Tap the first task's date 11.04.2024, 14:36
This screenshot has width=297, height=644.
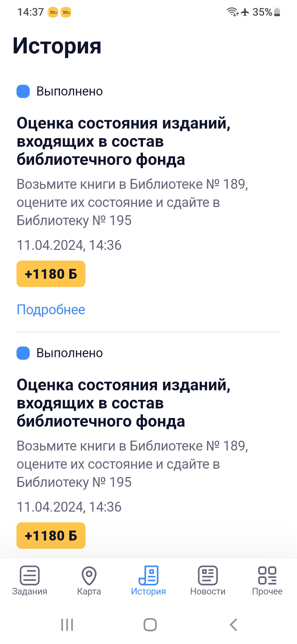click(x=69, y=245)
